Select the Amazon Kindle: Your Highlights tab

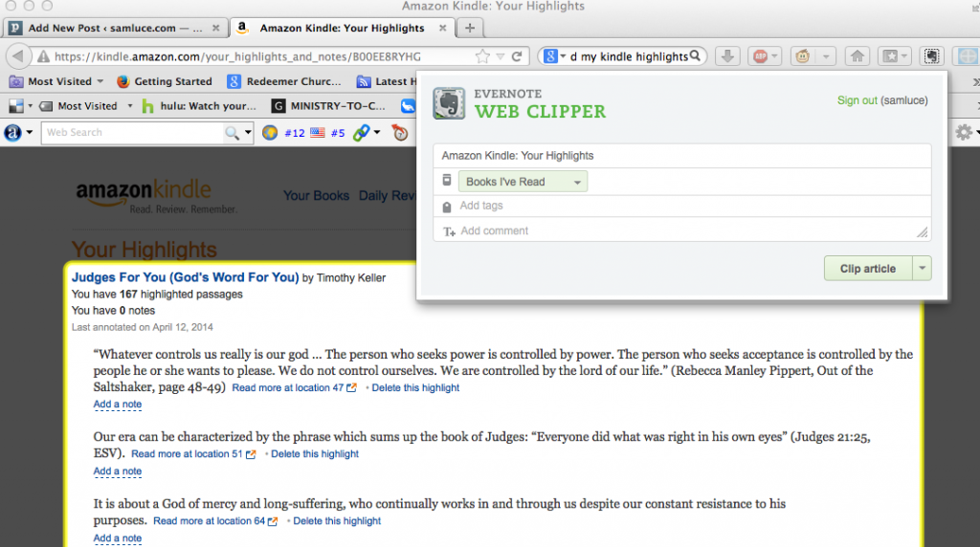tap(342, 28)
